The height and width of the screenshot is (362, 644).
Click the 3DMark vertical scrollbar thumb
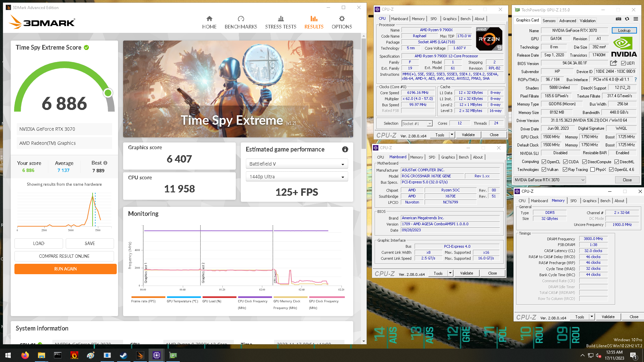point(364,94)
